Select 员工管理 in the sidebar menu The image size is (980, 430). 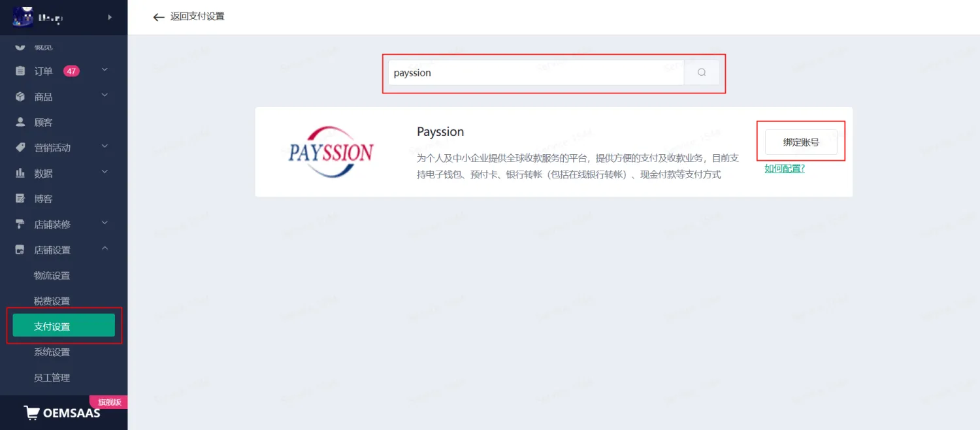pyautogui.click(x=52, y=377)
